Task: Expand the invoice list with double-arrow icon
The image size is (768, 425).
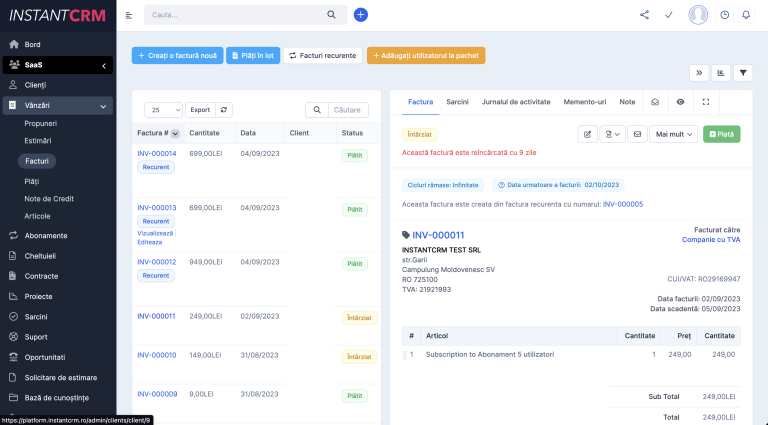Action: click(699, 73)
